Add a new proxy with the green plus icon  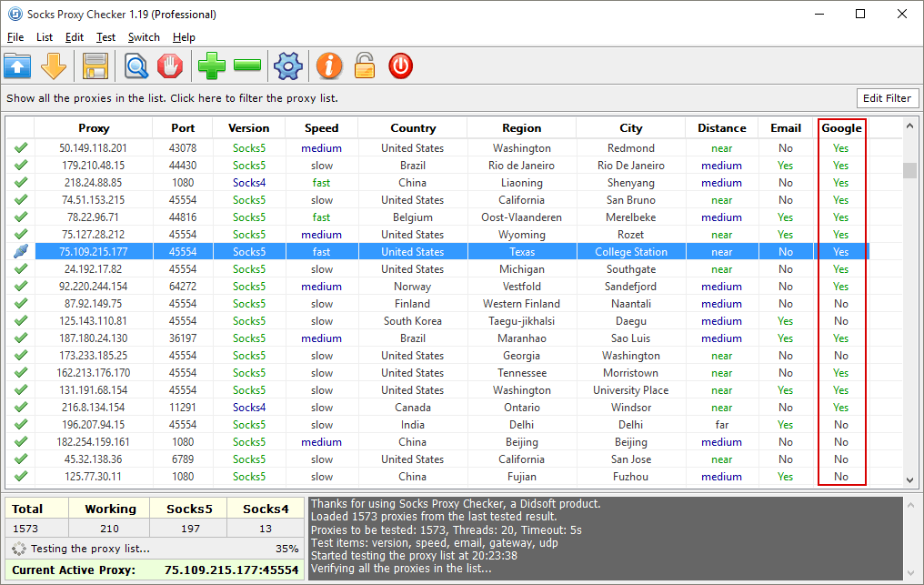coord(211,66)
